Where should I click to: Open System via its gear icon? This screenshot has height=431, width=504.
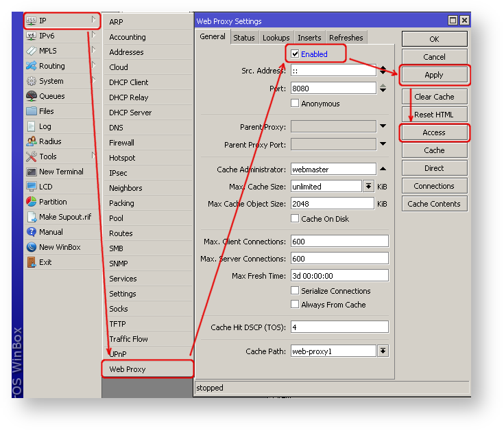click(x=32, y=81)
